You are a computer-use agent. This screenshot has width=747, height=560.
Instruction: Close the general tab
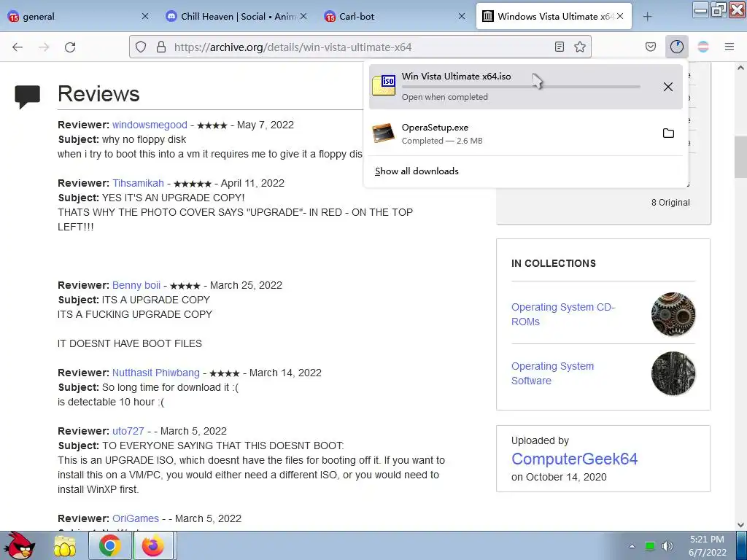coord(145,16)
